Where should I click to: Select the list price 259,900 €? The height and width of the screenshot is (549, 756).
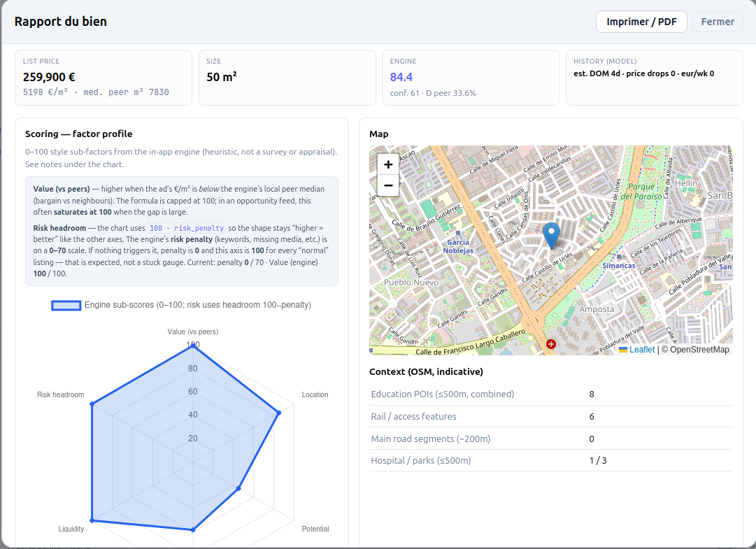tap(49, 77)
